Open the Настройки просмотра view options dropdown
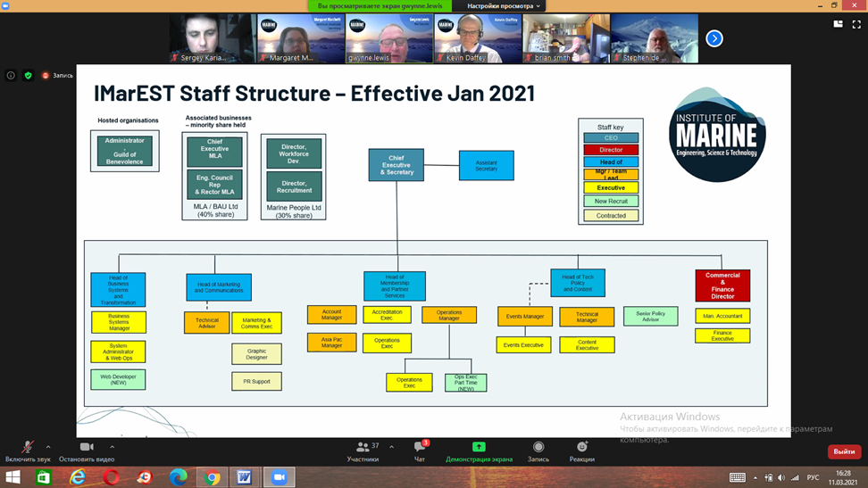 (x=503, y=6)
